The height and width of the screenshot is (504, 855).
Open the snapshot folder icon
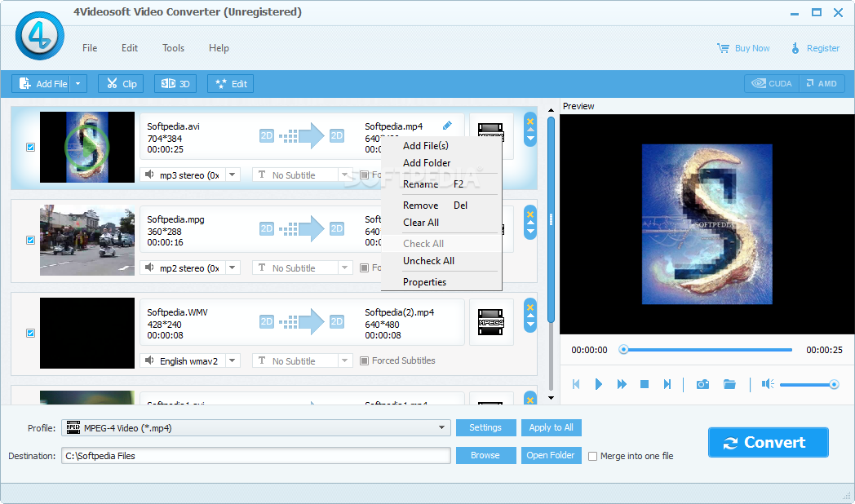[729, 384]
